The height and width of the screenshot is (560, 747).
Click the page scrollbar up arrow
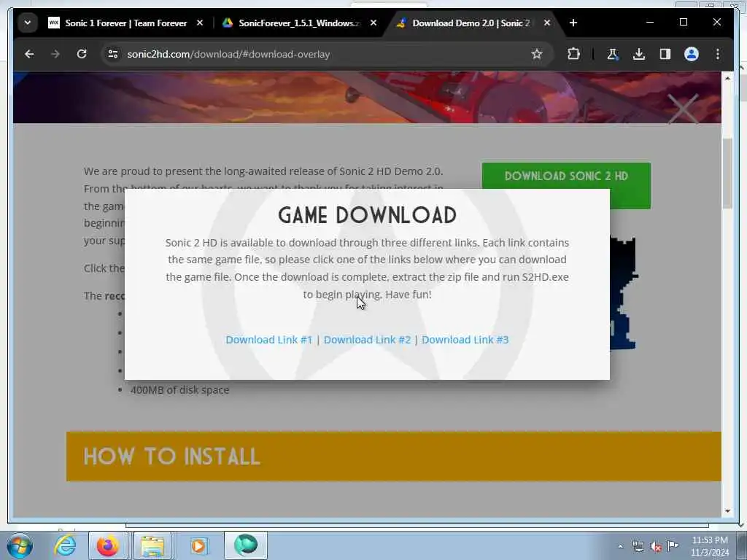pyautogui.click(x=727, y=78)
